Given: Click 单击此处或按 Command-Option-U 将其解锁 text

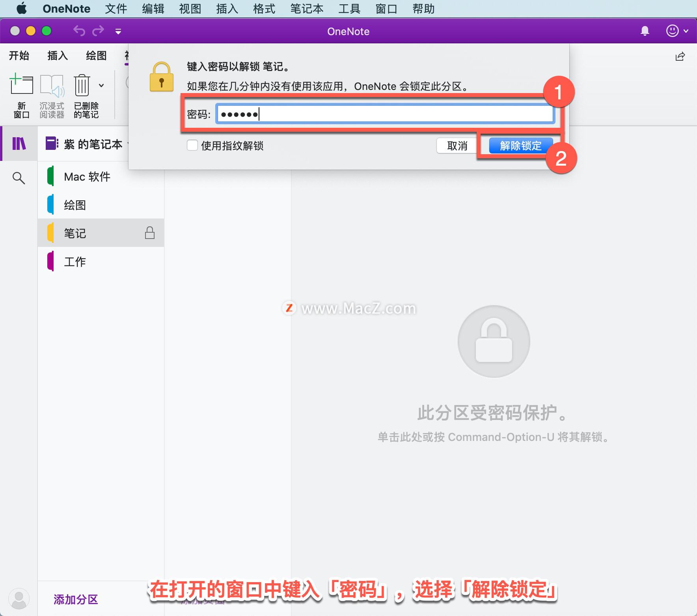Looking at the screenshot, I should (x=494, y=437).
